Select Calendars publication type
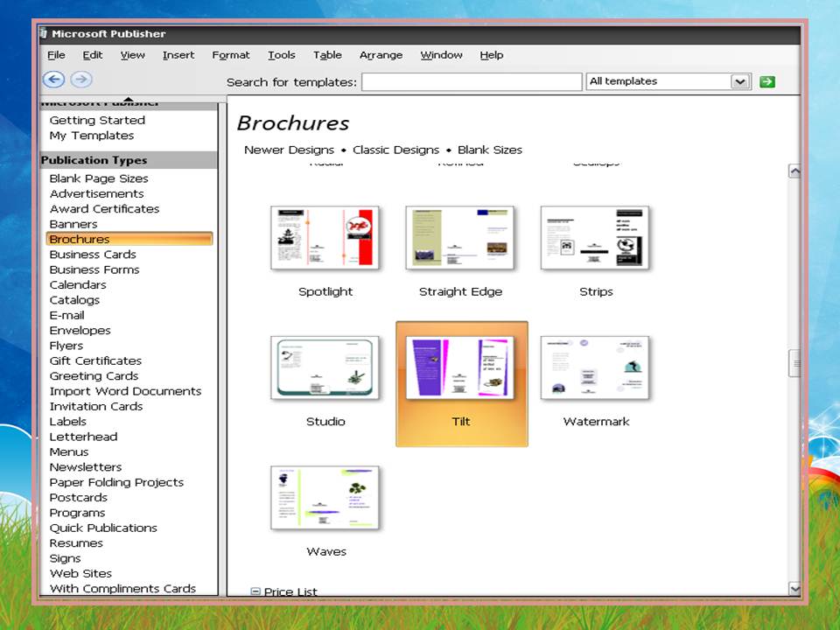This screenshot has width=840, height=630. pos(78,285)
